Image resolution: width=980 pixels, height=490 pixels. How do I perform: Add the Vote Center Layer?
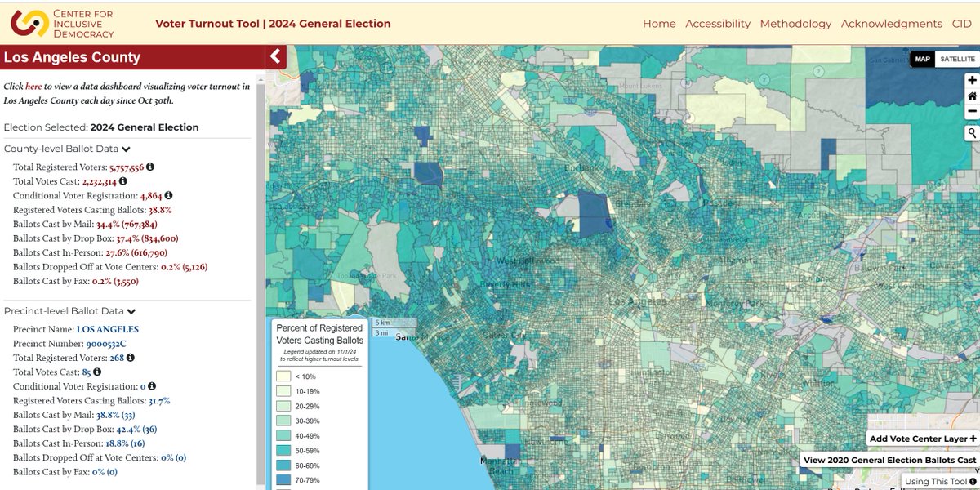(x=923, y=439)
